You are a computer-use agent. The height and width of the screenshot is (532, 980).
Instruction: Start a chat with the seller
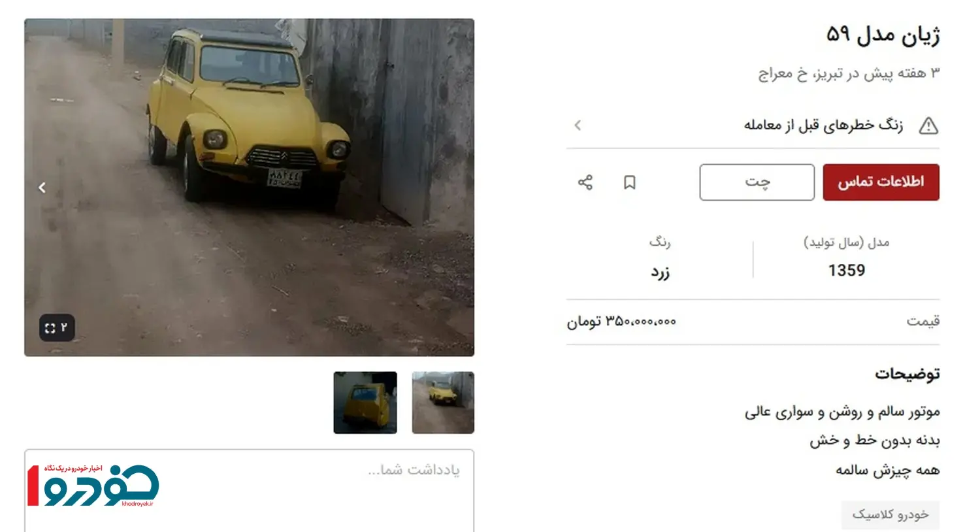pyautogui.click(x=757, y=182)
